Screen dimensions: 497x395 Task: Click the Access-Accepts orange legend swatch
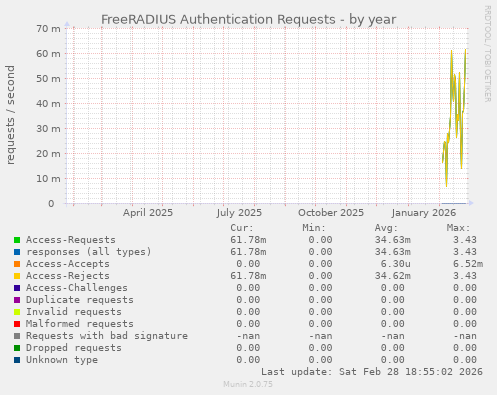pos(17,264)
